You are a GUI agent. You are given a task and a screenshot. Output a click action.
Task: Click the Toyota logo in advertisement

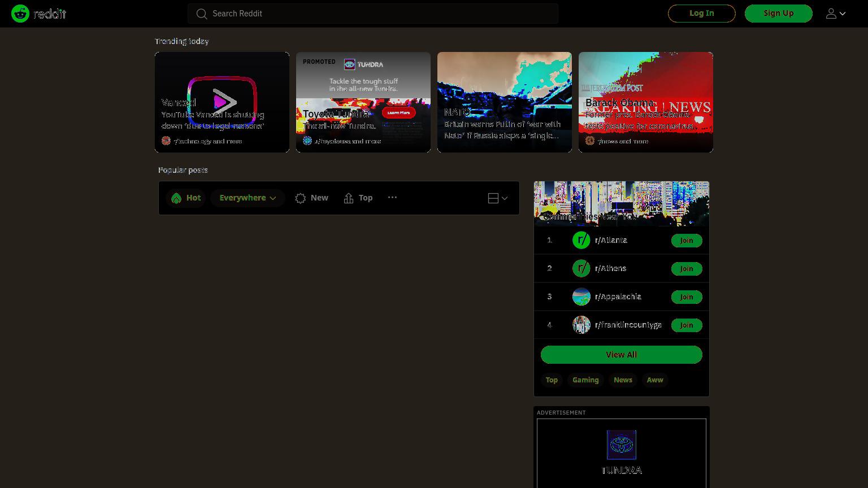tap(622, 445)
